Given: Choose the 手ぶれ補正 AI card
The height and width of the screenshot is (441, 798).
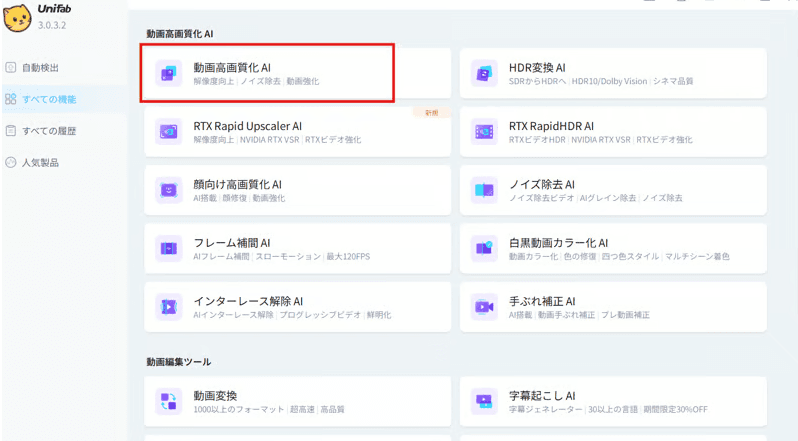Looking at the screenshot, I should click(613, 307).
